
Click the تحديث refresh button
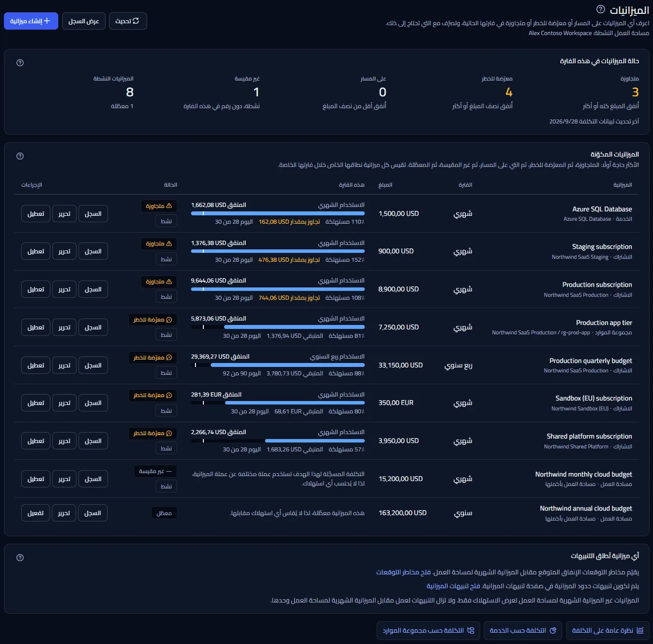tap(128, 21)
